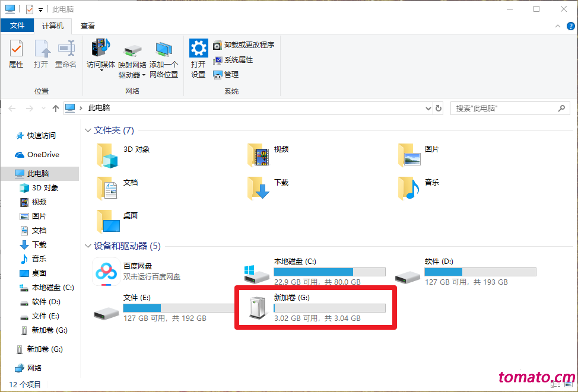Click the address bar 此电脑 path
578x392 pixels.
[x=99, y=108]
